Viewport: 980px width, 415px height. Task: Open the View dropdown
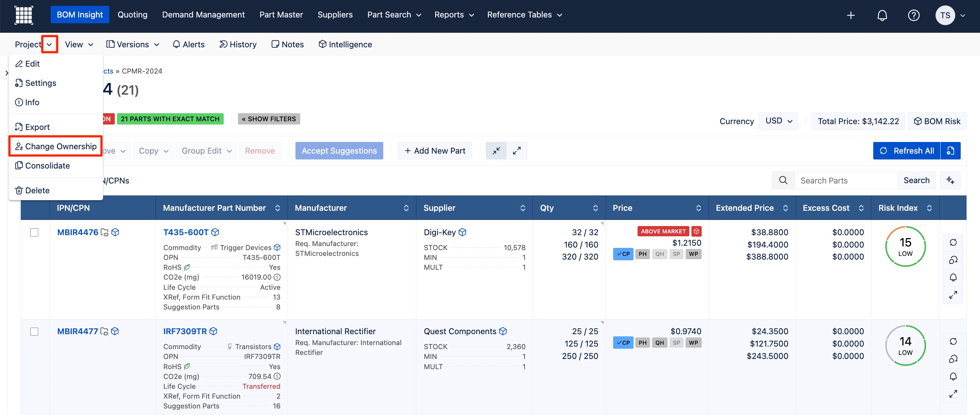pos(79,44)
